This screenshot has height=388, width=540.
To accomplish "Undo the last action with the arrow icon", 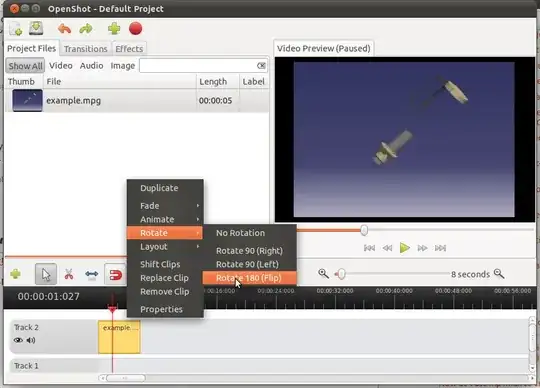I will 64,29.
